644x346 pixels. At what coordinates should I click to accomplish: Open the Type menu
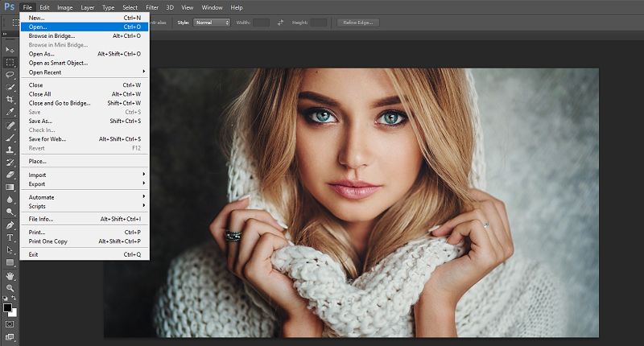[x=109, y=7]
